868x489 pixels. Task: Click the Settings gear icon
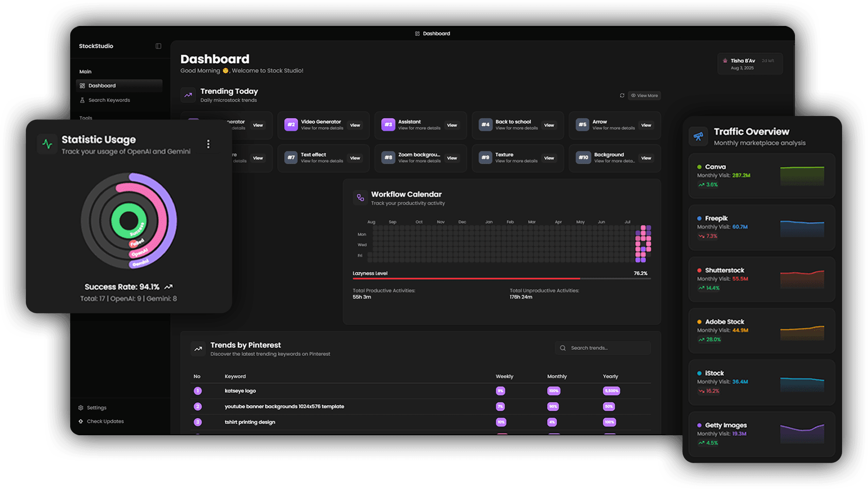81,408
